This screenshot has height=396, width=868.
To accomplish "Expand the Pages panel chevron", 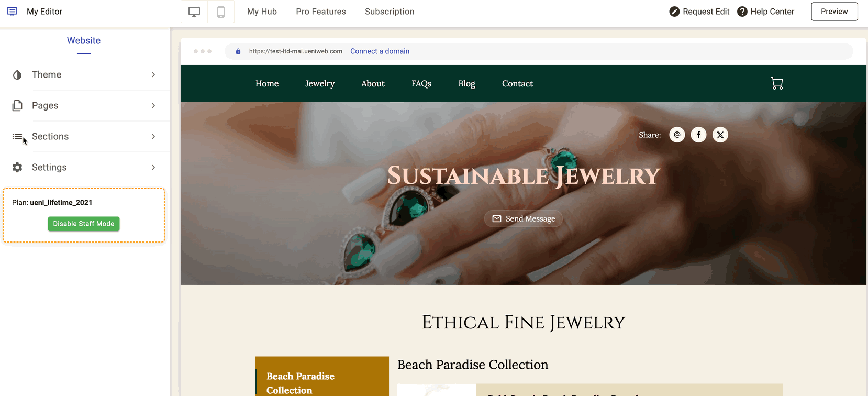I will 153,106.
